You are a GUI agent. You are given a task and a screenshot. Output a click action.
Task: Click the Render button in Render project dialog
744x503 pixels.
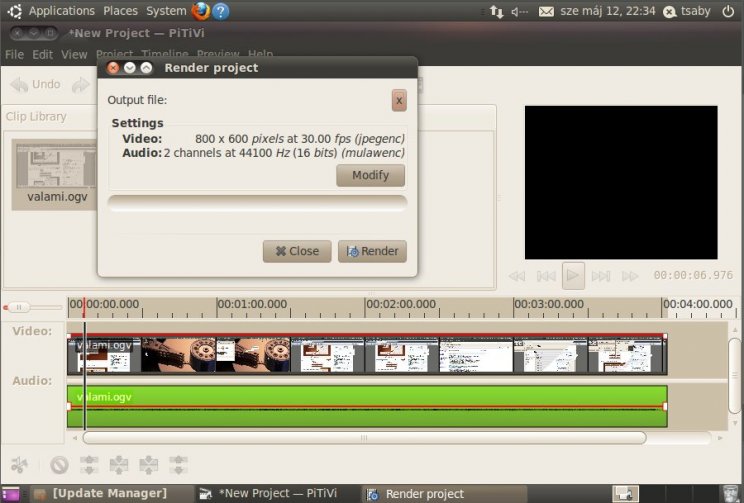click(x=372, y=251)
